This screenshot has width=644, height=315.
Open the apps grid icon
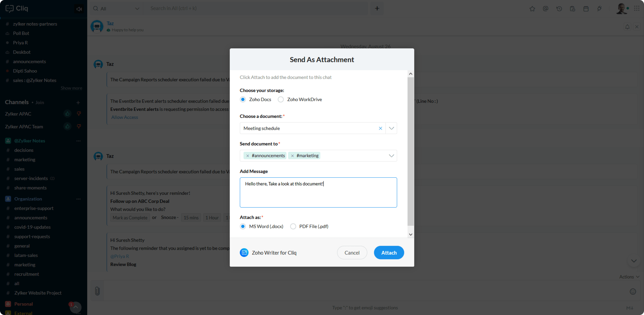[x=637, y=9]
